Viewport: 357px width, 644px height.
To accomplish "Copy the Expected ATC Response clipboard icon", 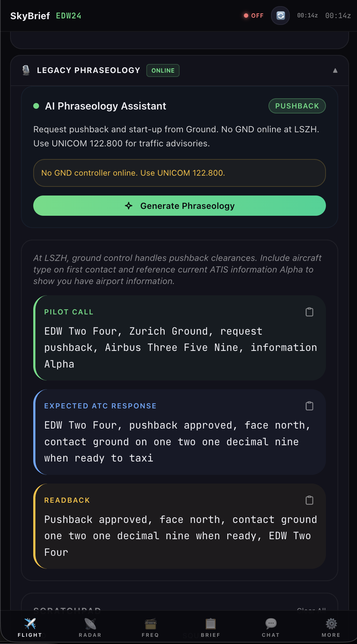I will click(x=309, y=406).
